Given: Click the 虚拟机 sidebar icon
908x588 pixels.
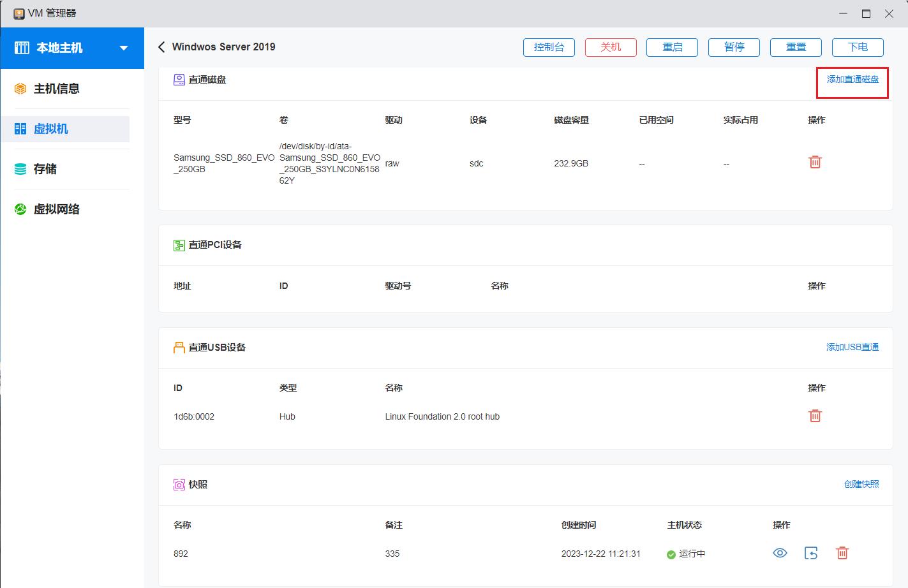Looking at the screenshot, I should (20, 129).
